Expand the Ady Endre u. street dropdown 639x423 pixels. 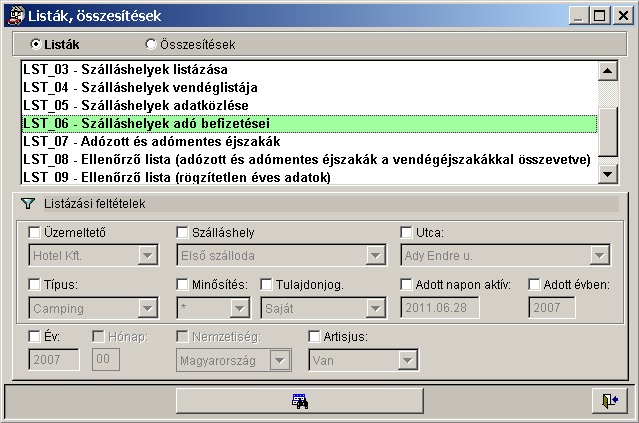pos(599,256)
